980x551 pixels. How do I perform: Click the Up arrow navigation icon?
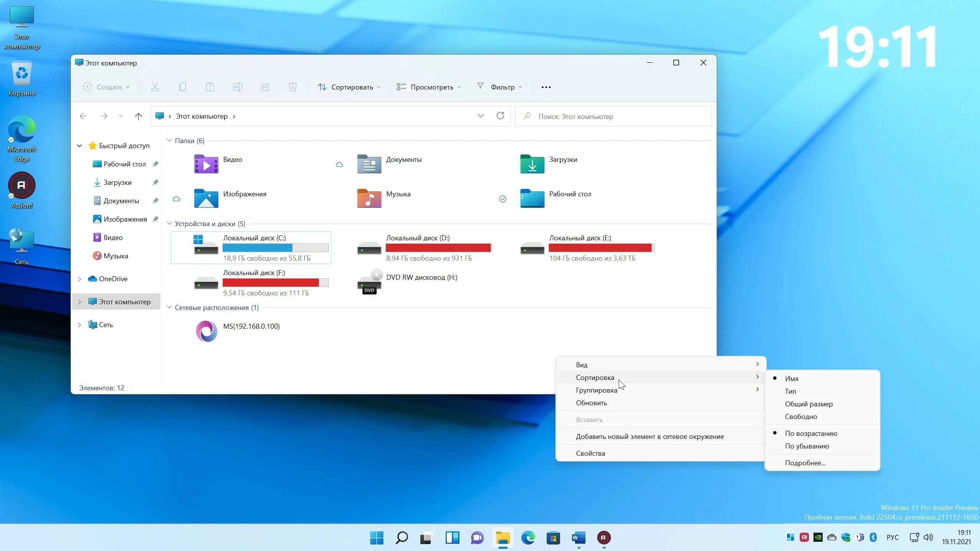[139, 116]
